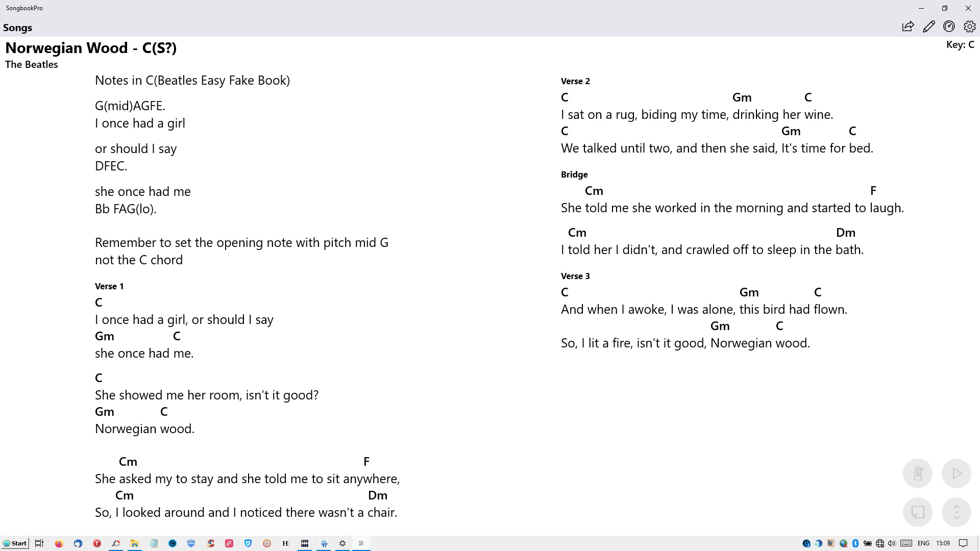Open the share/export song icon
980x551 pixels.
coord(908,27)
